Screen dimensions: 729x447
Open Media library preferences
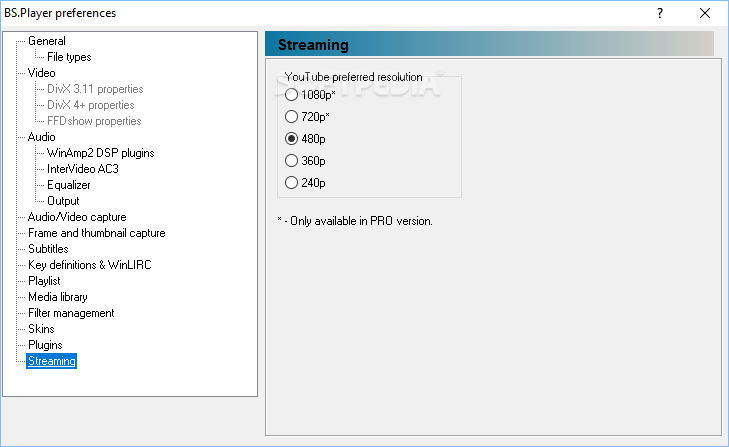click(58, 297)
